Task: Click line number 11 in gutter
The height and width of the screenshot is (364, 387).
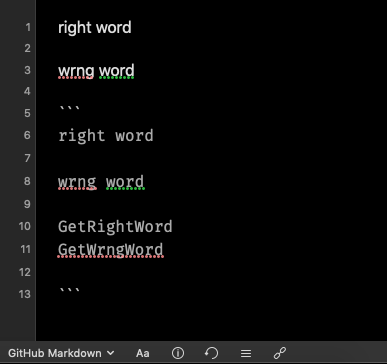Action: [25, 249]
